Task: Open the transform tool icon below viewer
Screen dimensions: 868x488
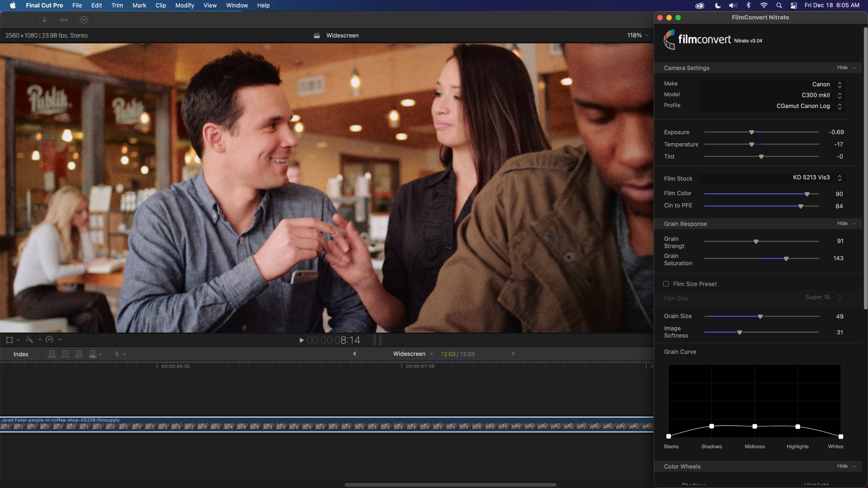Action: [9, 340]
